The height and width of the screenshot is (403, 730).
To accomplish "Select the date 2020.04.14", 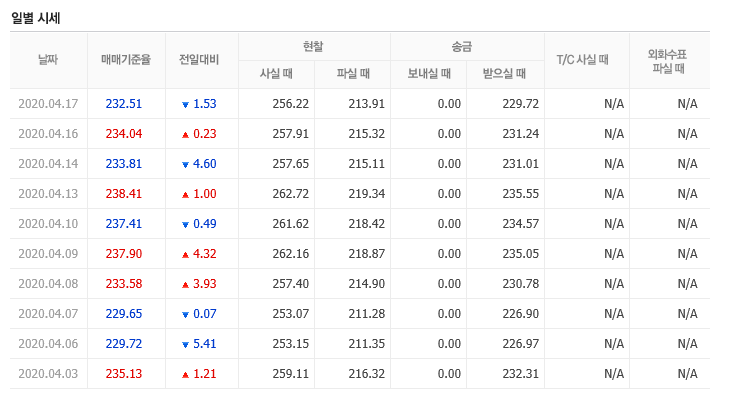I will [48, 164].
